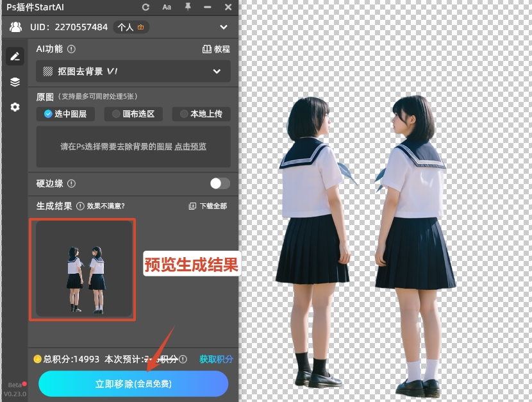Open the settings gear in the sidebar

click(x=15, y=107)
